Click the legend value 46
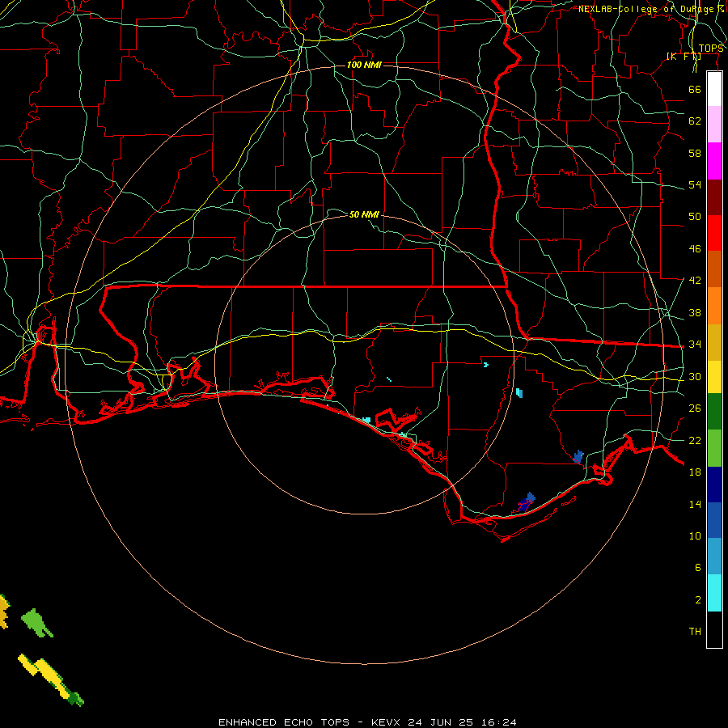 coord(695,249)
